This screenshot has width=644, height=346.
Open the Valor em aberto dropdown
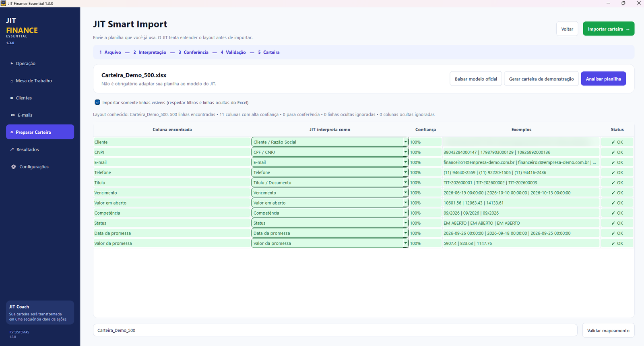330,203
